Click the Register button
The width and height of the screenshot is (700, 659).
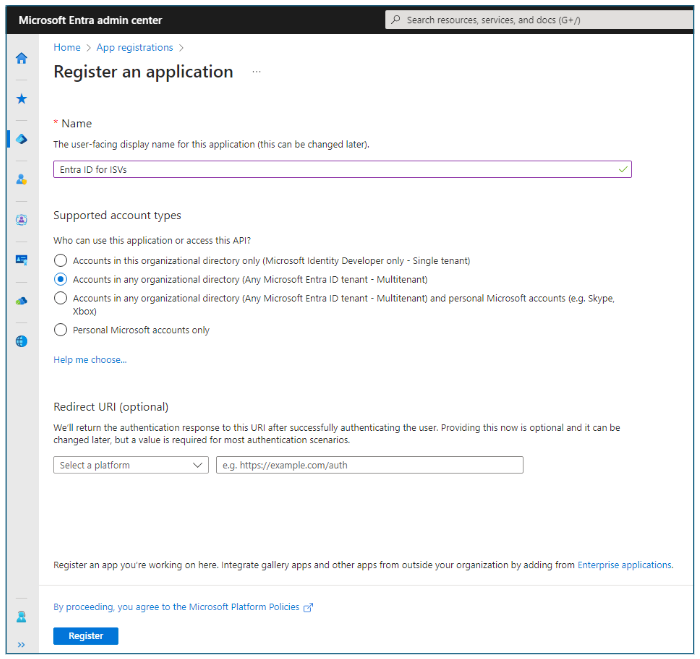(x=86, y=636)
